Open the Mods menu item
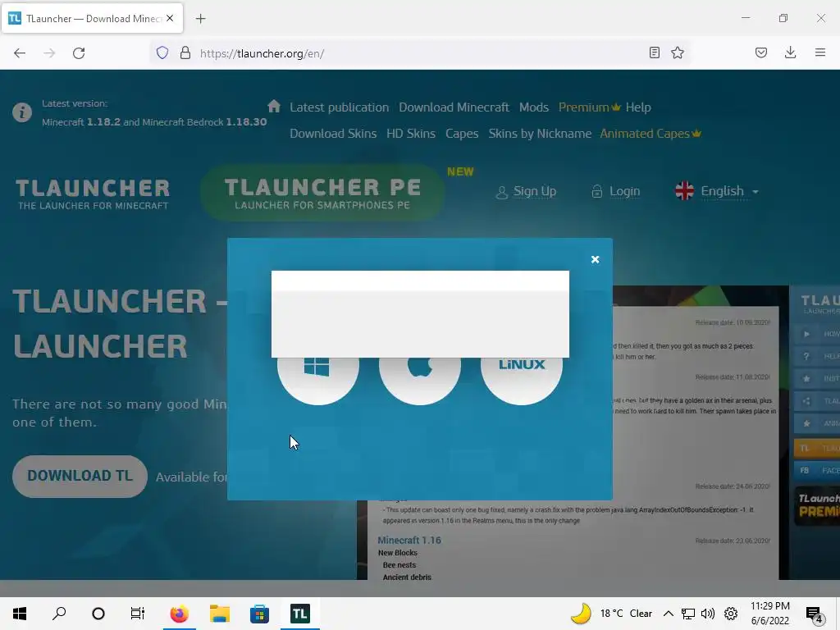 533,107
